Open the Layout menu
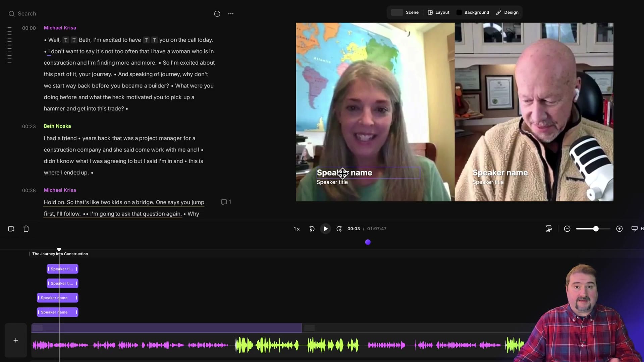This screenshot has width=644, height=362. (x=439, y=12)
